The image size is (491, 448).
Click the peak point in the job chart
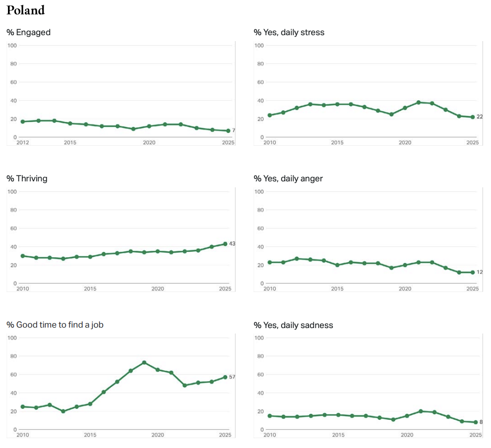(144, 362)
